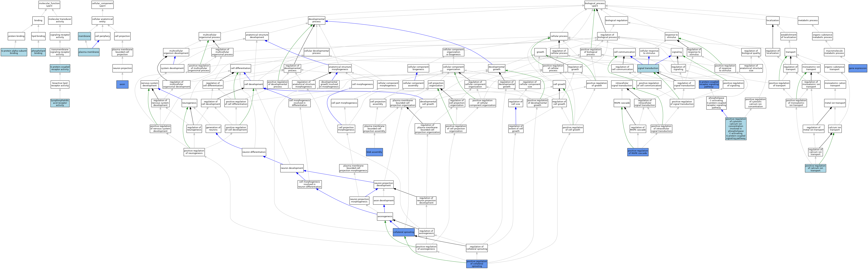This screenshot has height=269, width=868.
Task: Select the 'cellular response to stimulus' node
Action: click(649, 52)
